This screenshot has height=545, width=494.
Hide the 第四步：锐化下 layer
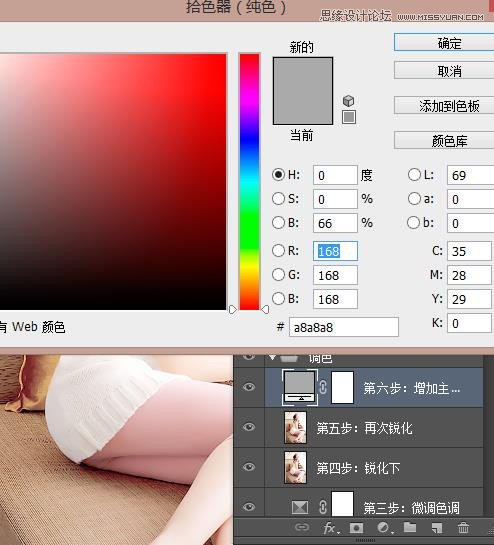[249, 467]
